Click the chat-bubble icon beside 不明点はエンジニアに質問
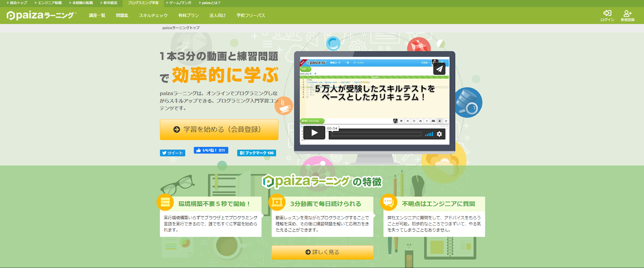 388,202
